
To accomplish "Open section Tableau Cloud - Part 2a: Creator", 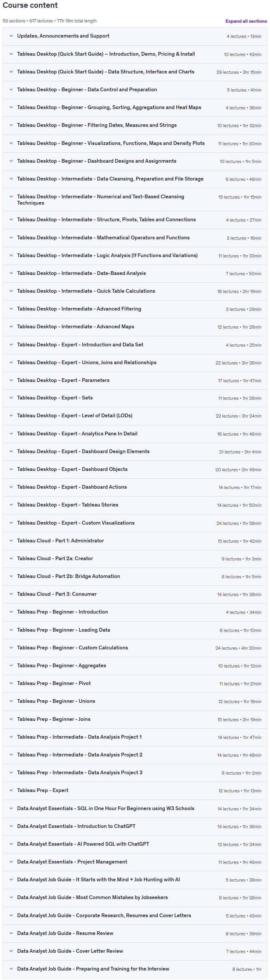I will 135,558.
